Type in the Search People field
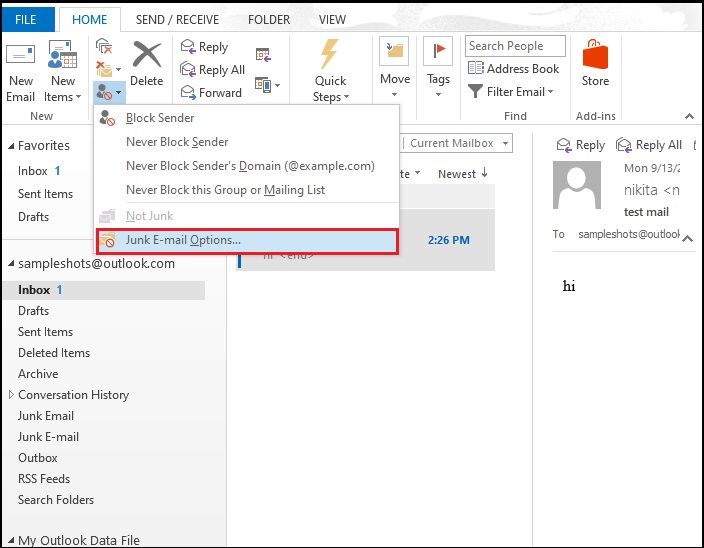Viewport: 704px width, 548px height. pyautogui.click(x=514, y=46)
